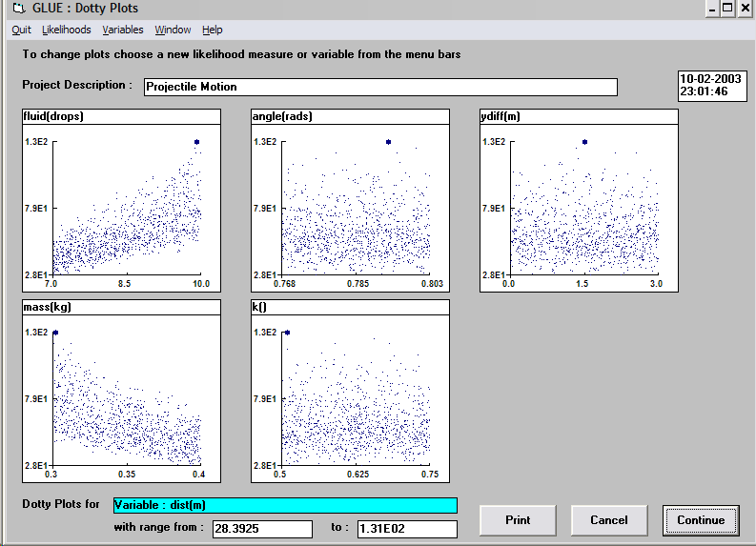Click the mass(kg) plot title

(121, 308)
